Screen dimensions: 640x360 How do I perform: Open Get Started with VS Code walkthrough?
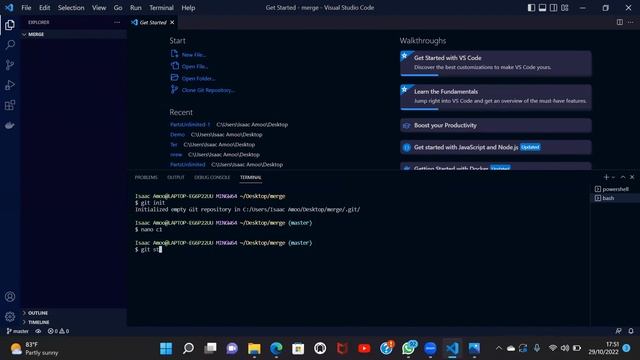tap(496, 63)
